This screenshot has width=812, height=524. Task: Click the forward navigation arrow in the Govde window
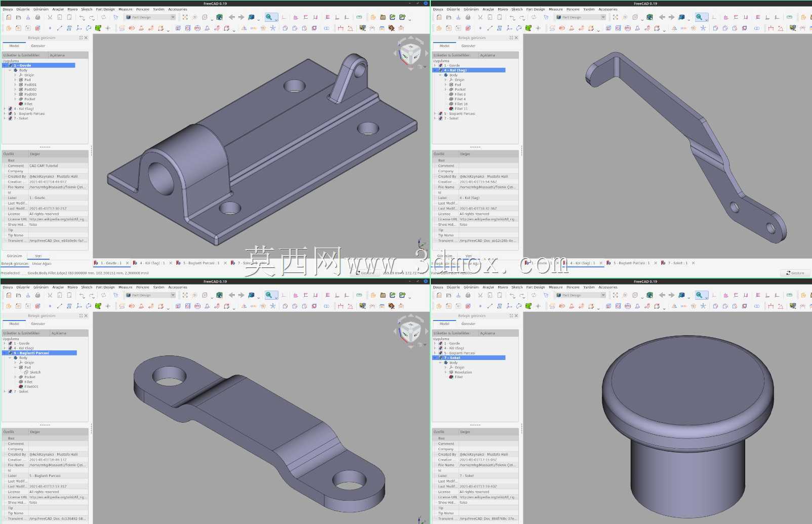coord(241,17)
